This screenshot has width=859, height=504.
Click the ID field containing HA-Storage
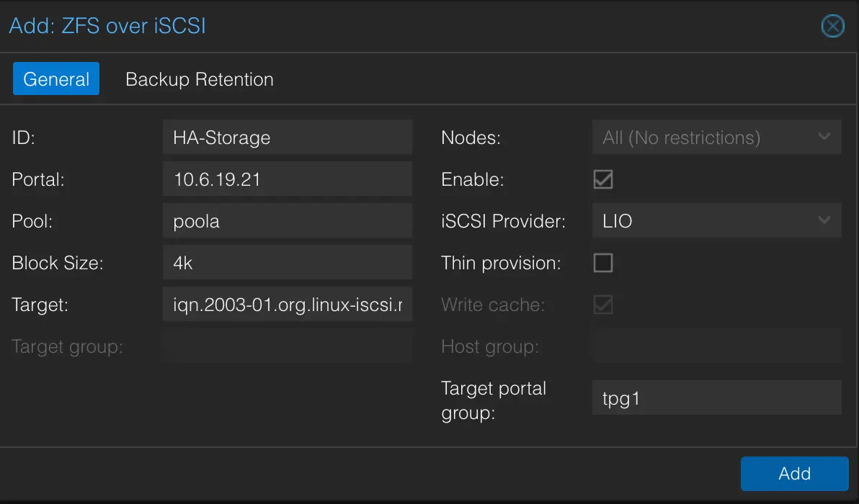[287, 137]
